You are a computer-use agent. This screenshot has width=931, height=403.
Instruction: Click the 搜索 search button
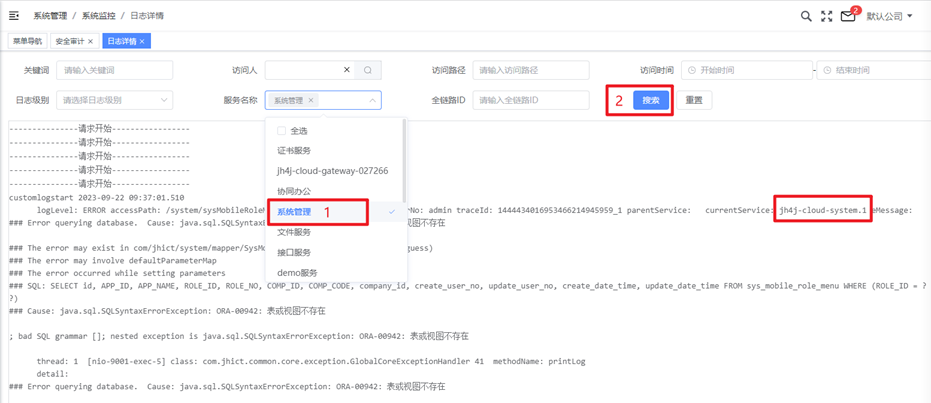click(x=651, y=100)
